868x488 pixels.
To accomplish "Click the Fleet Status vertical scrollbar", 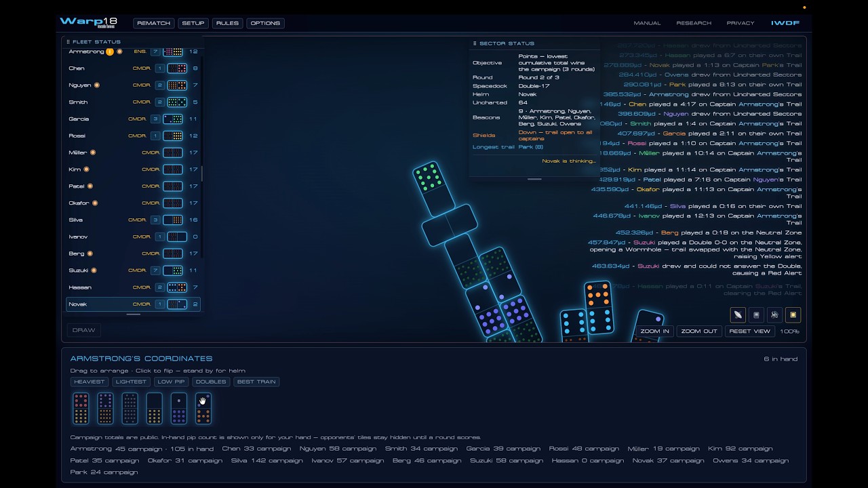I will tap(202, 173).
